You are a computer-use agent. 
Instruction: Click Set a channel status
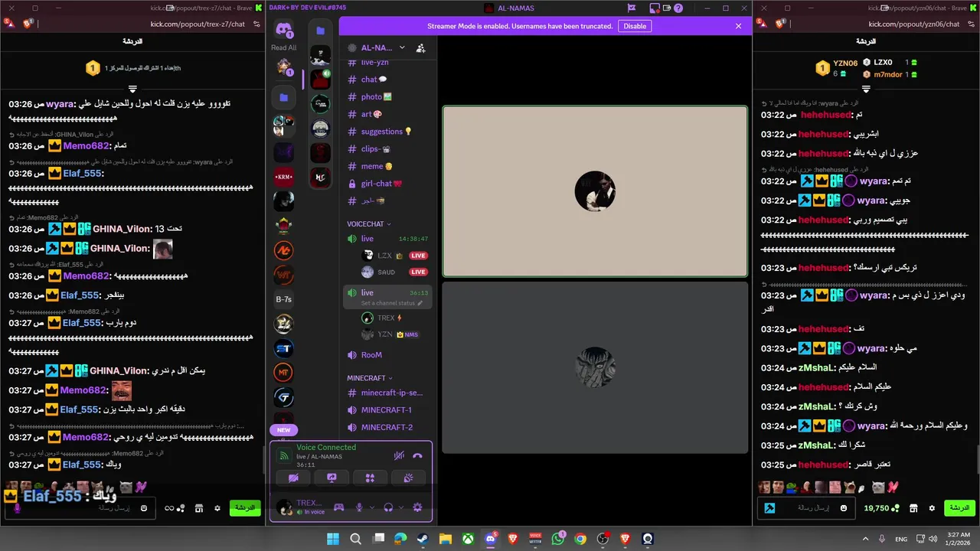tap(392, 303)
